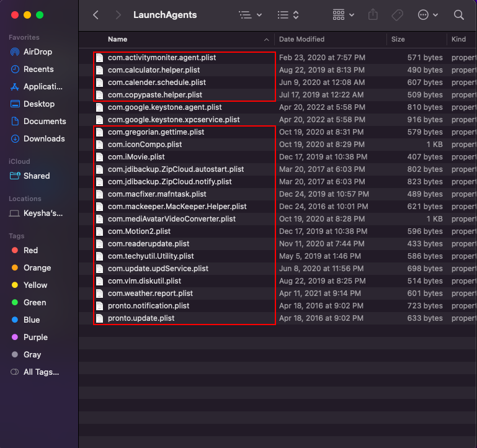Click the pronto.update.plist file row
This screenshot has height=448, width=477.
[141, 318]
